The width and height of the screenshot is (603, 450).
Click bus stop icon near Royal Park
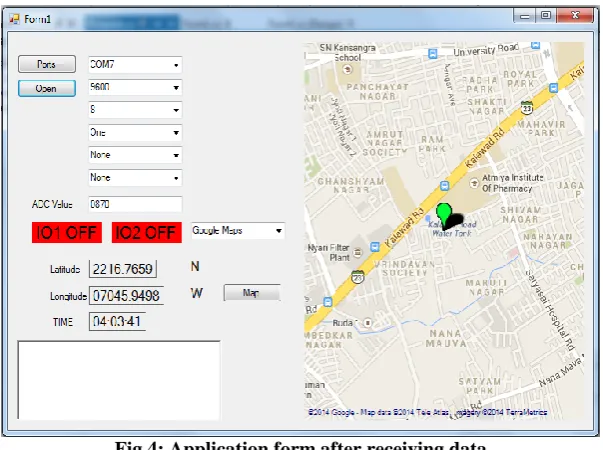click(553, 88)
